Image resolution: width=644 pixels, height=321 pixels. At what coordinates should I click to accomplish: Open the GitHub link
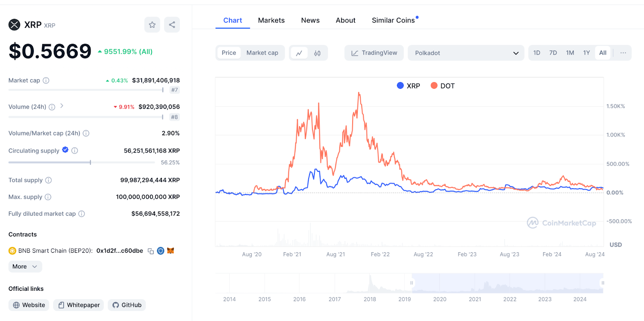tap(127, 305)
